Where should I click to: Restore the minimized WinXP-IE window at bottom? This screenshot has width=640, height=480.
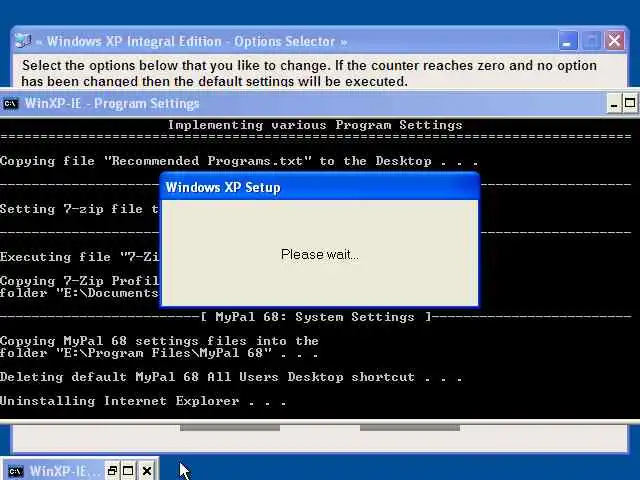pos(112,471)
